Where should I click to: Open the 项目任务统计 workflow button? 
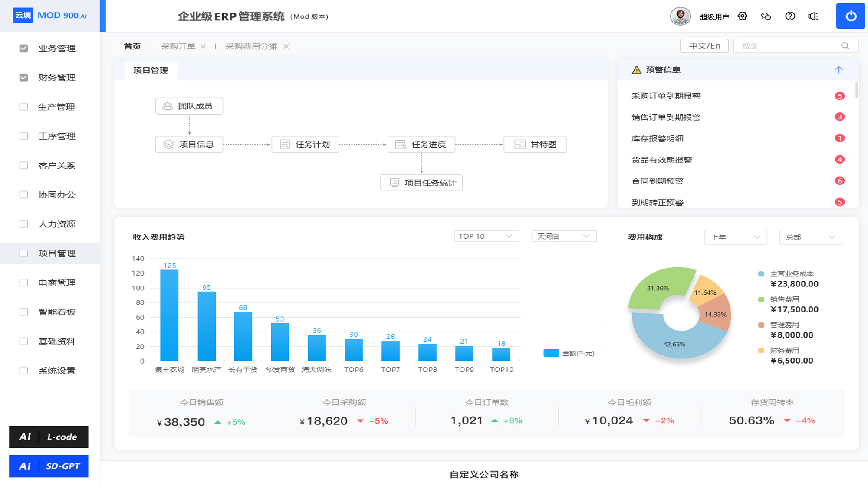pyautogui.click(x=421, y=183)
